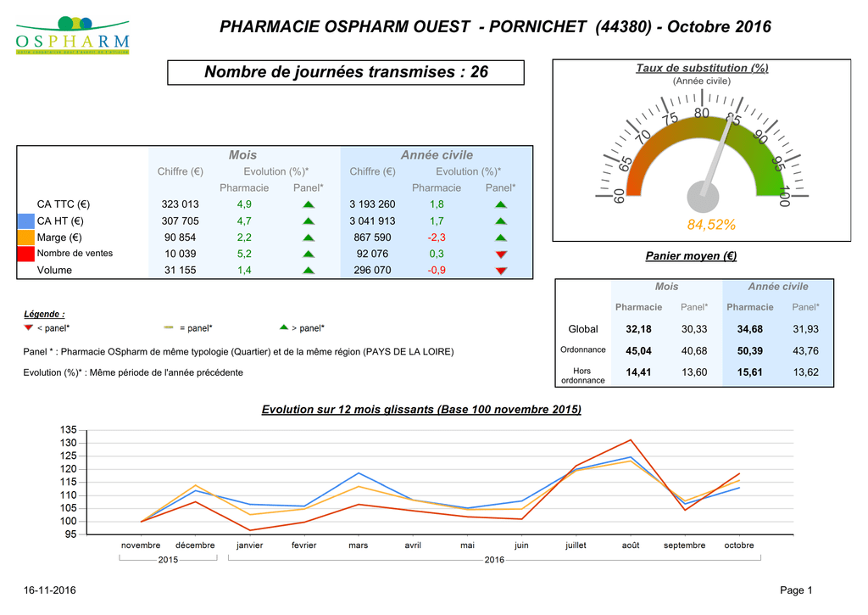The width and height of the screenshot is (868, 615).
Task: Click the green '> panel' legend triangle
Action: [284, 327]
